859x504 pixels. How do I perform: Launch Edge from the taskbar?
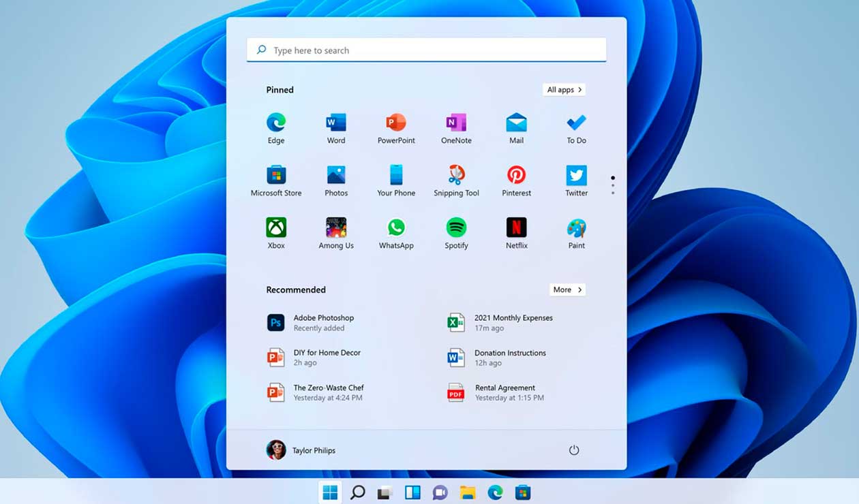tap(495, 492)
